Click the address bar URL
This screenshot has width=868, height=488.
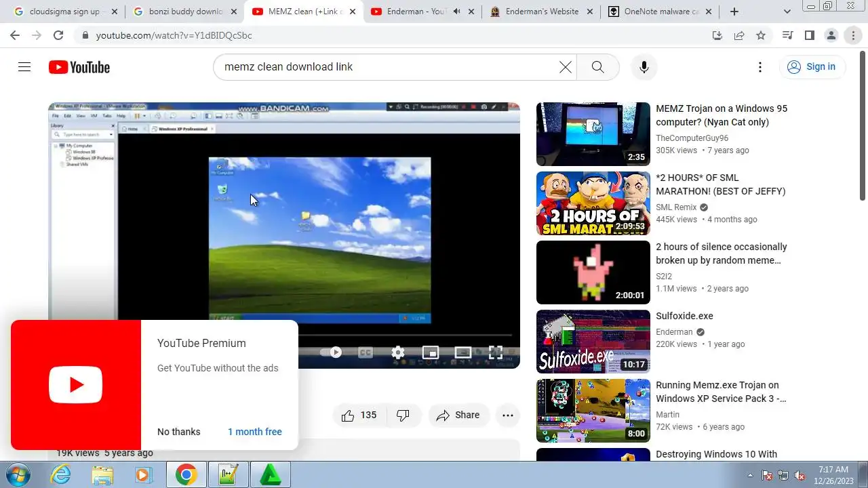click(174, 35)
